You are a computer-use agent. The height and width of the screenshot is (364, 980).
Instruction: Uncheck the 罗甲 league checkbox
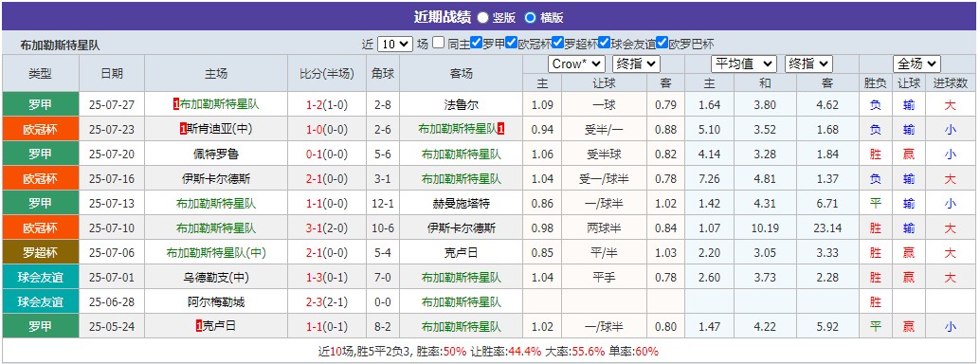(476, 44)
